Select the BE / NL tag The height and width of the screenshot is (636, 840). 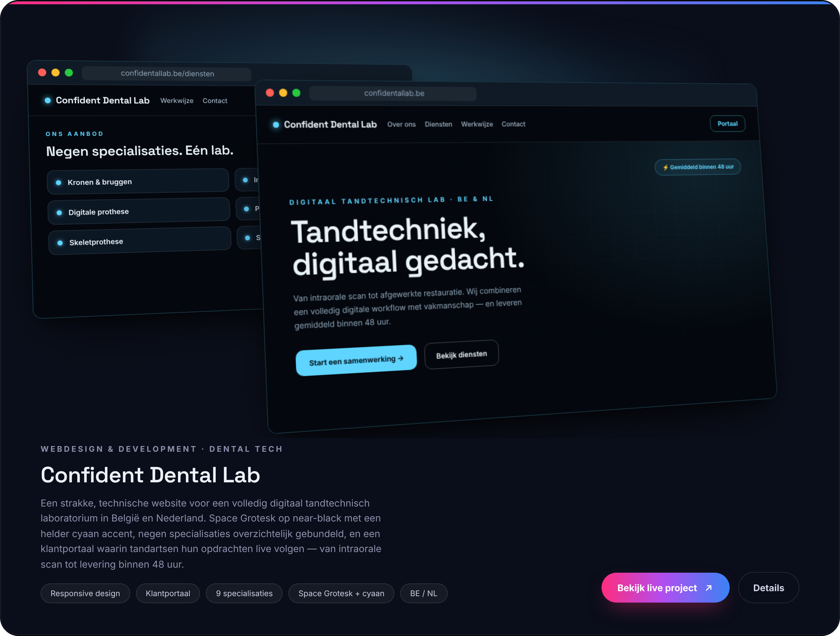tap(423, 593)
